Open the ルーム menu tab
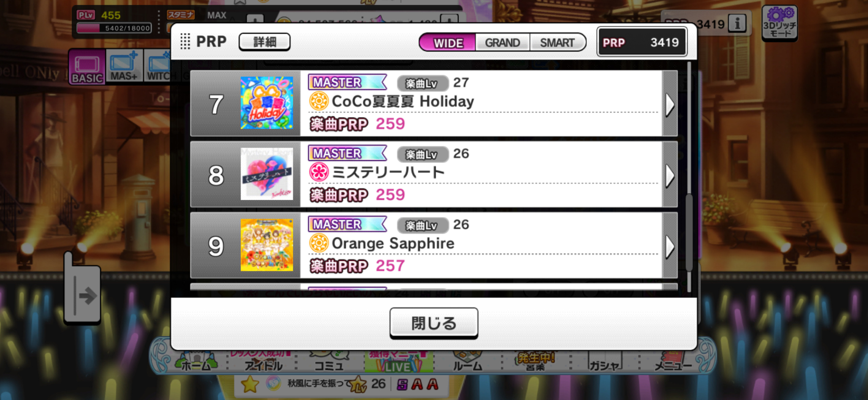Viewport: 868px width, 400px height. [468, 362]
